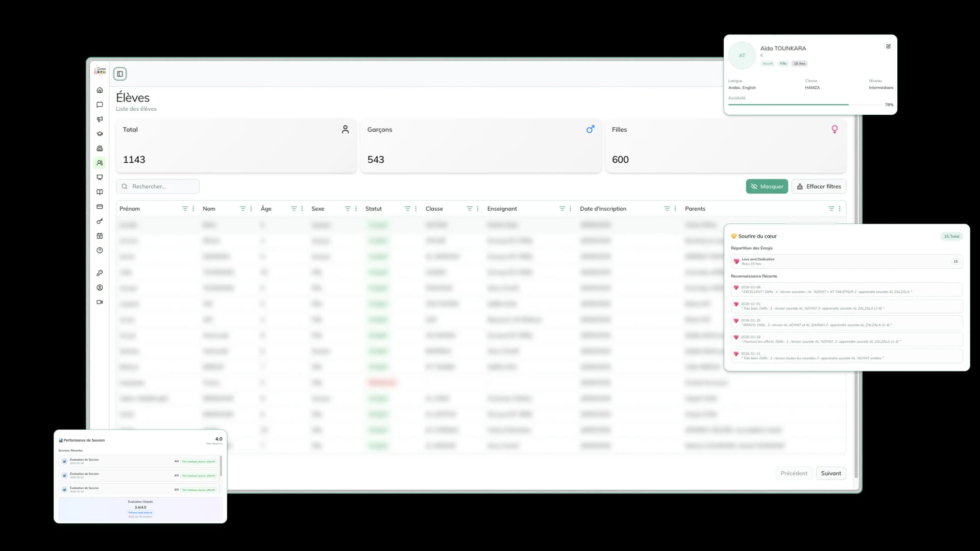This screenshot has height=551, width=980.
Task: Toggle the filter icon on Prénom column
Action: (x=185, y=209)
